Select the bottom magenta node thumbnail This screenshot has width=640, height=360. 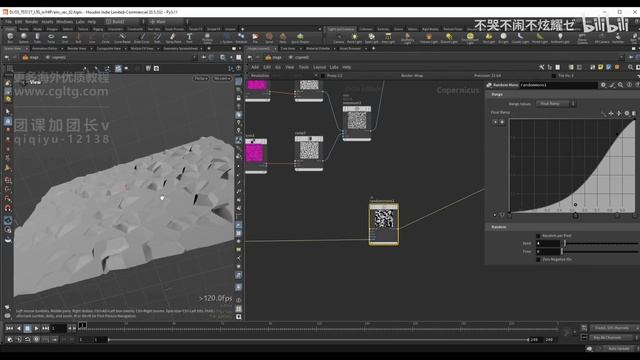click(x=255, y=154)
